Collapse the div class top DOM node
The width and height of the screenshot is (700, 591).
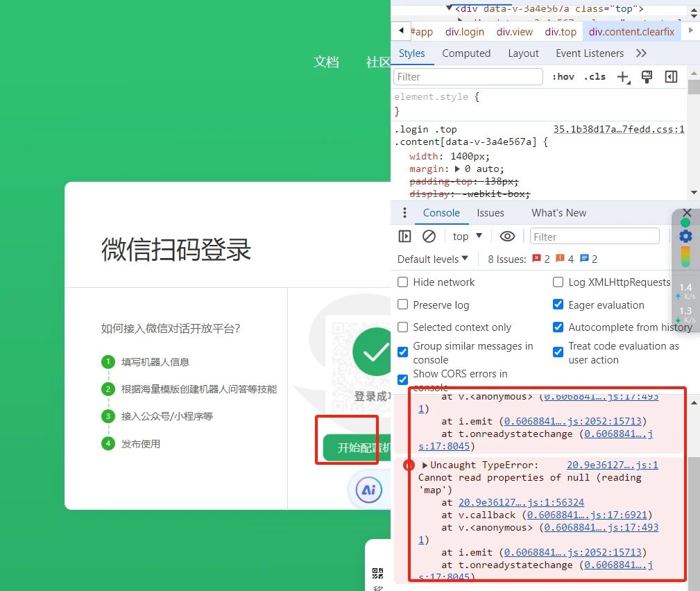click(449, 8)
